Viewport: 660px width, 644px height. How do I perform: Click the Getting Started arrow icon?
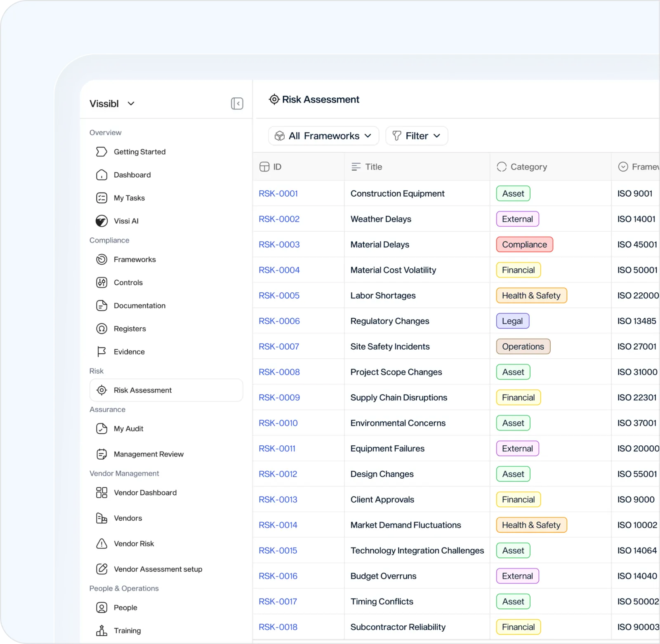(101, 152)
